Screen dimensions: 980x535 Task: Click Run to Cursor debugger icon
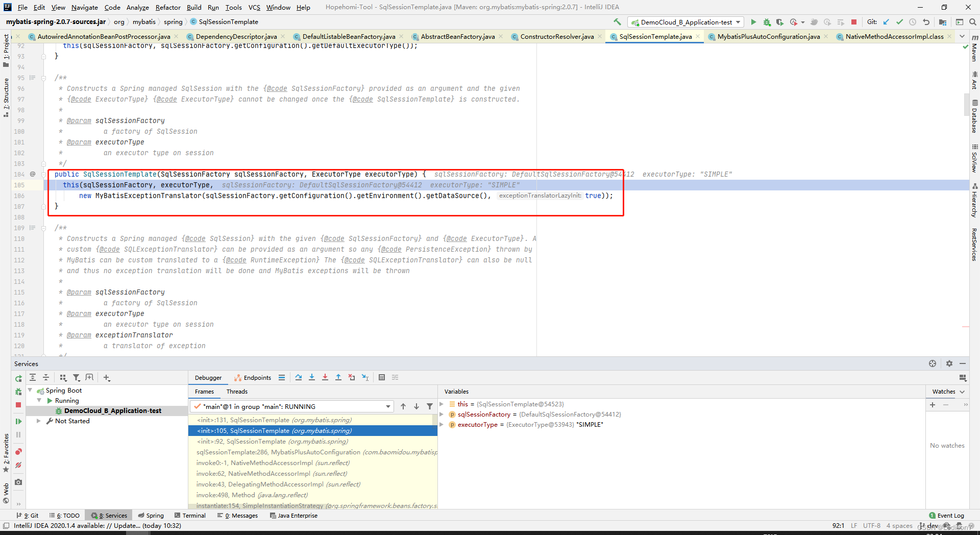click(x=365, y=377)
